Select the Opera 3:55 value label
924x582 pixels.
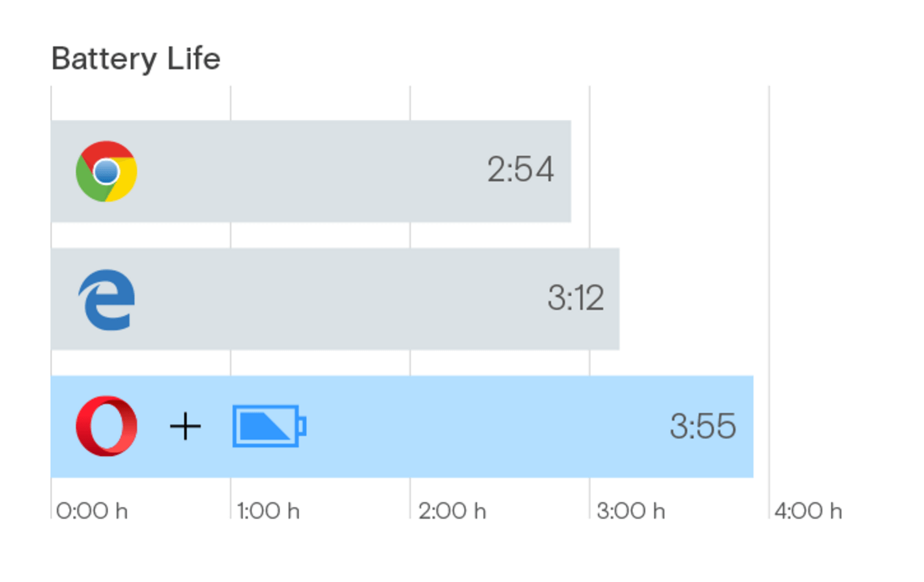click(x=703, y=426)
